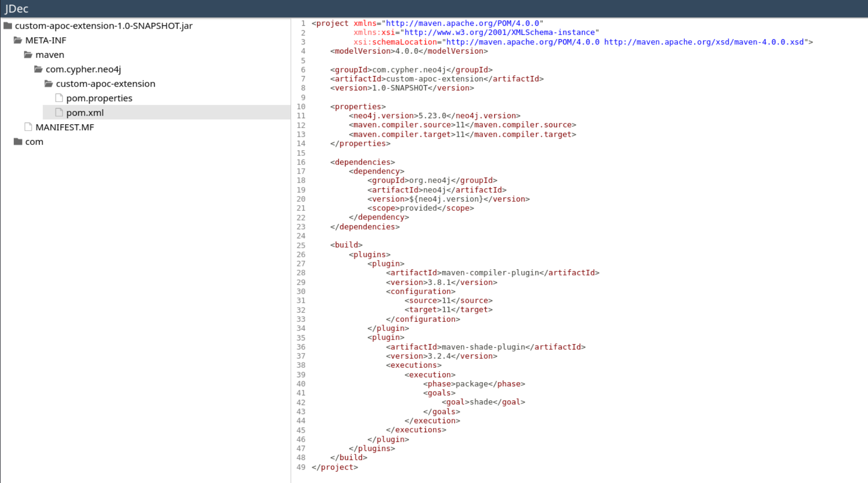Click the maven folder icon
The height and width of the screenshot is (483, 868).
pyautogui.click(x=28, y=55)
